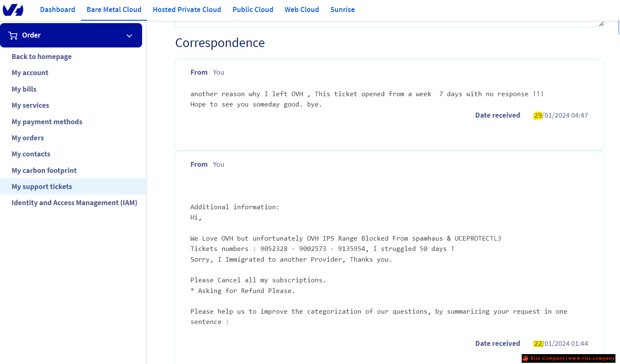Open My account page
This screenshot has height=364, width=620.
tap(30, 73)
